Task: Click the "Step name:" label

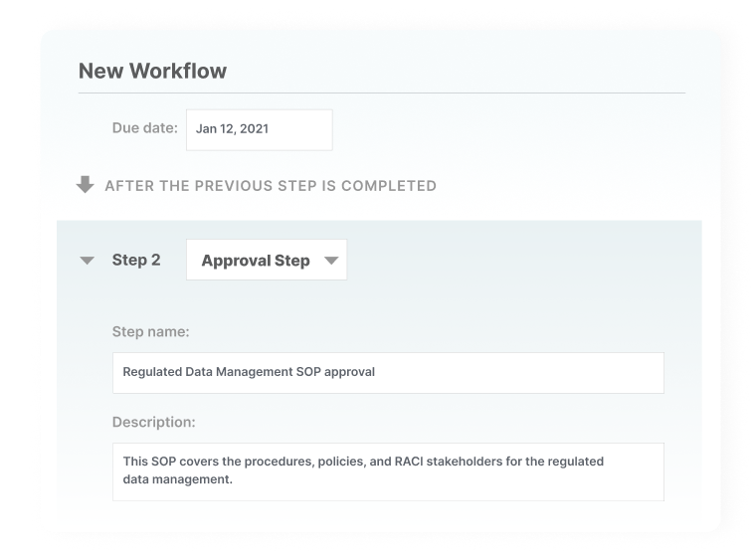Action: [150, 332]
